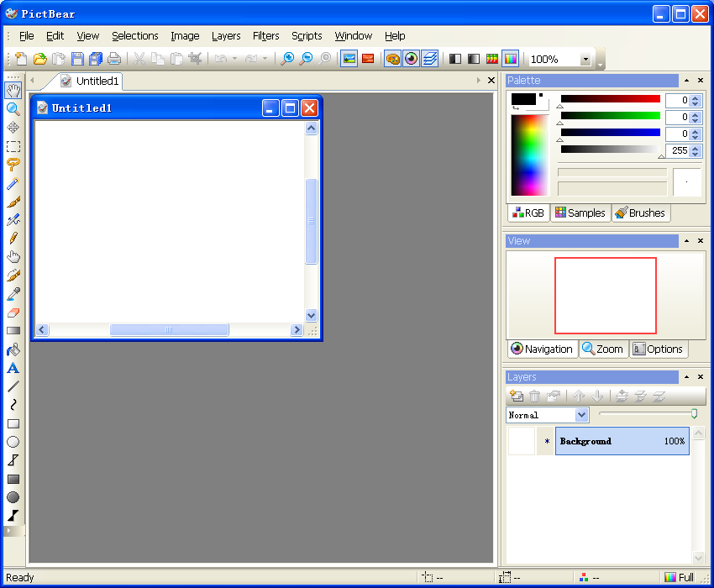714x588 pixels.
Task: Select the Paint Bucket fill tool
Action: point(13,349)
